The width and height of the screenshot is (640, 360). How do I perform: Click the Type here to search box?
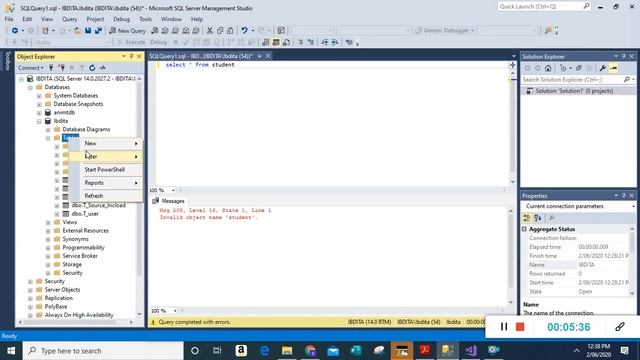coord(103,351)
